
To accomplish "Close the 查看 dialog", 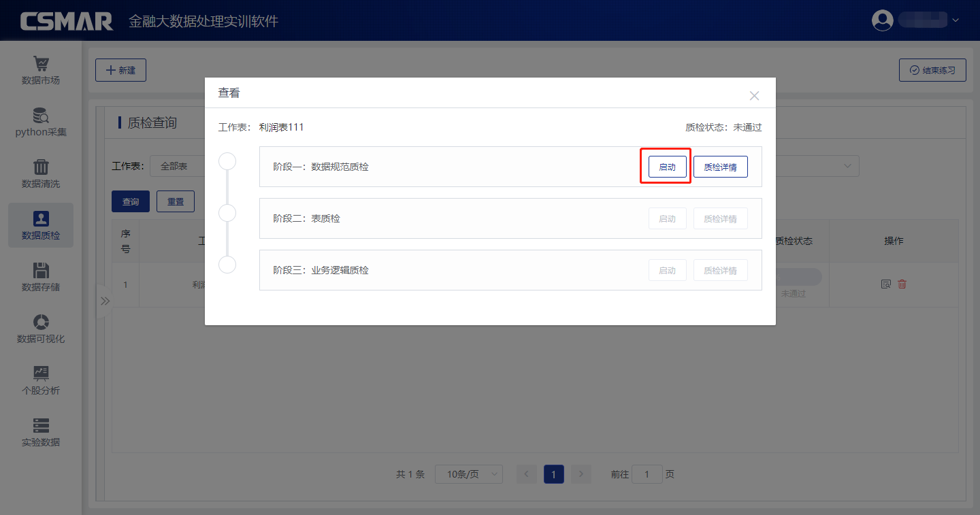I will pos(754,96).
